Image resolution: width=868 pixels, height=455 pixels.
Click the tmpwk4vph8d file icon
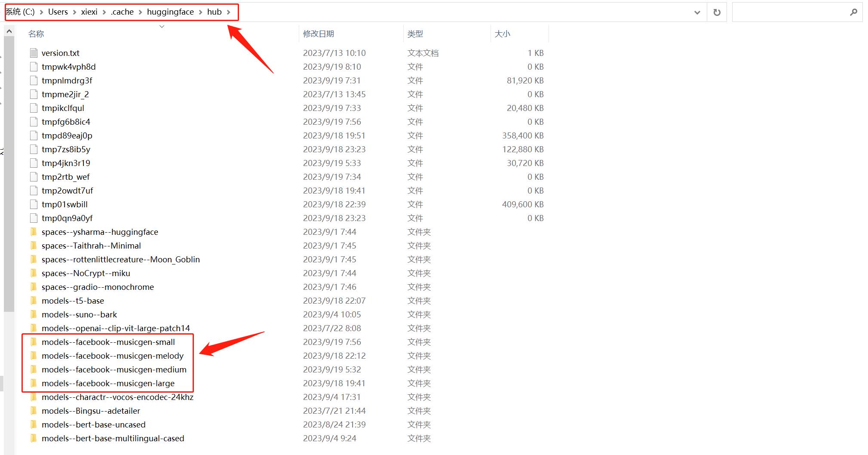coord(34,67)
